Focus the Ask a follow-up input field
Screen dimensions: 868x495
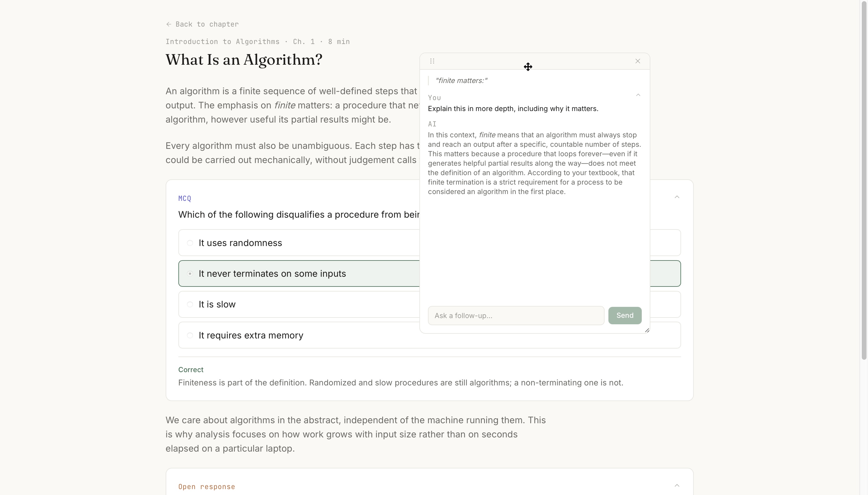[x=516, y=315]
